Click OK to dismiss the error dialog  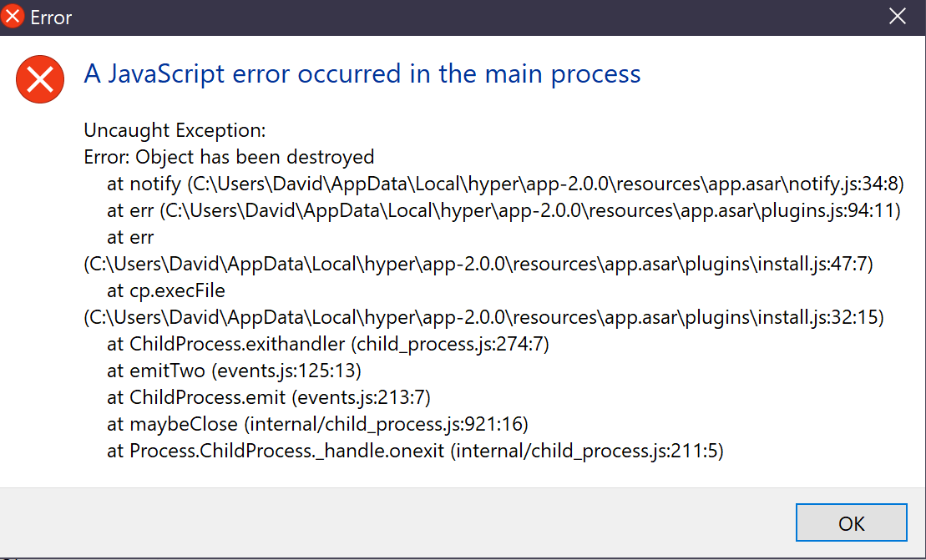[x=851, y=522]
